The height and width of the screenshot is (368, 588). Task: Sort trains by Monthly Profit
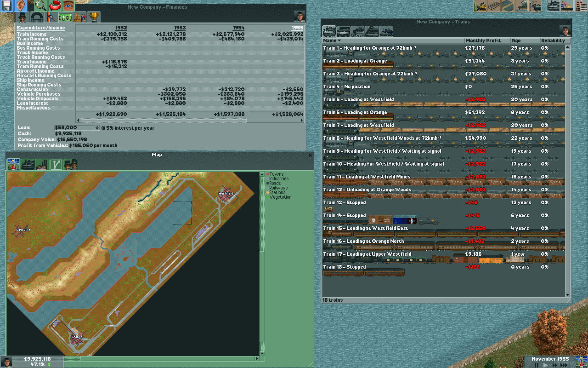[487, 40]
